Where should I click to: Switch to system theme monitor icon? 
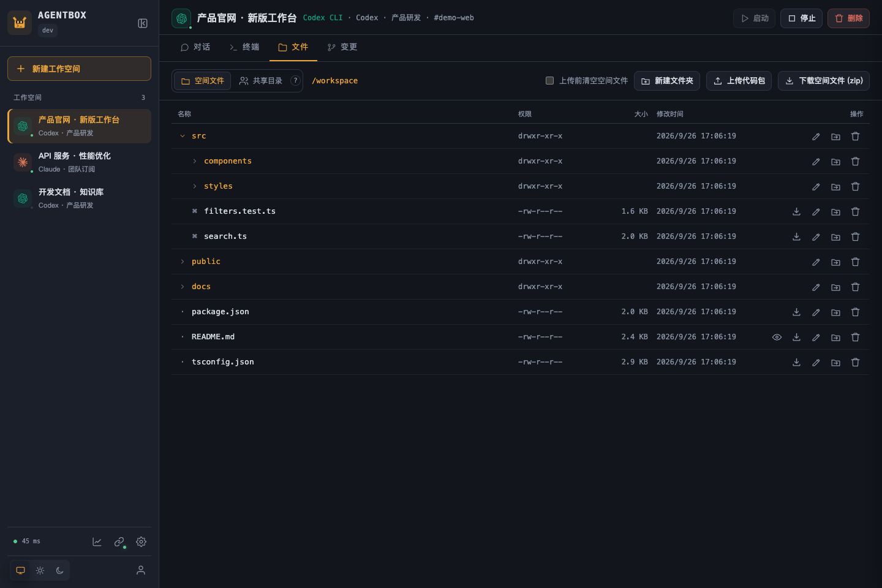[20, 570]
